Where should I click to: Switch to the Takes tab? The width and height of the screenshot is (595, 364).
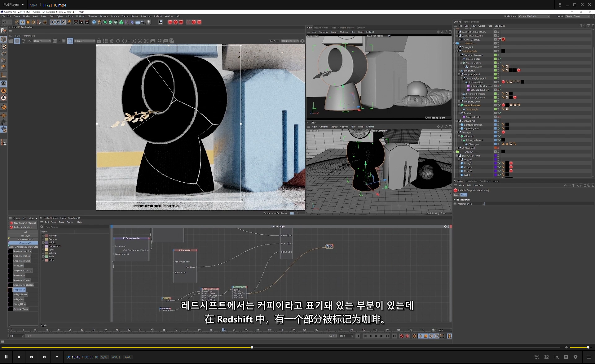click(333, 28)
